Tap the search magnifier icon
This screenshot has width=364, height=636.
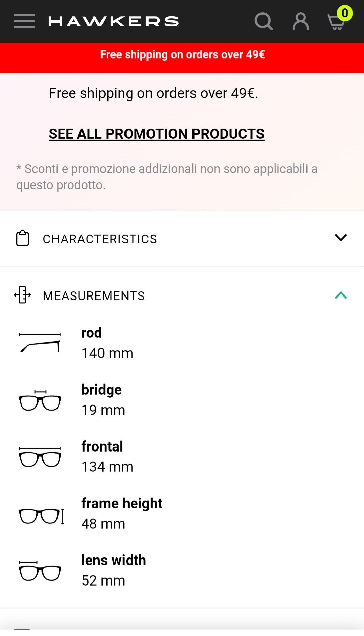tap(264, 22)
